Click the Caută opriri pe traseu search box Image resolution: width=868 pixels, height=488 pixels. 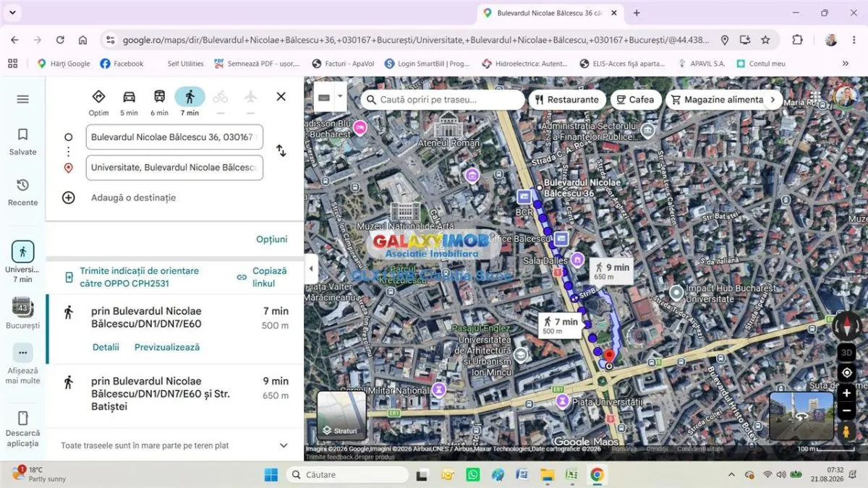(443, 99)
